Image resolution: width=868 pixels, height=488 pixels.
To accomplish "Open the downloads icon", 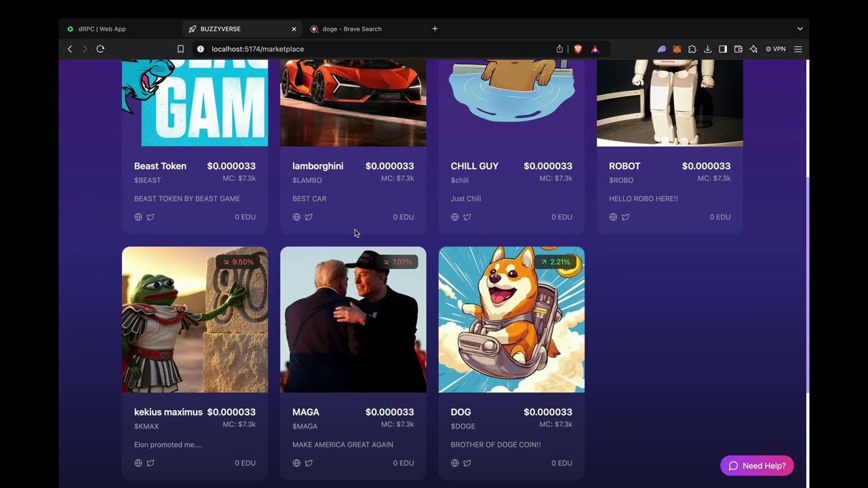I will (x=707, y=49).
